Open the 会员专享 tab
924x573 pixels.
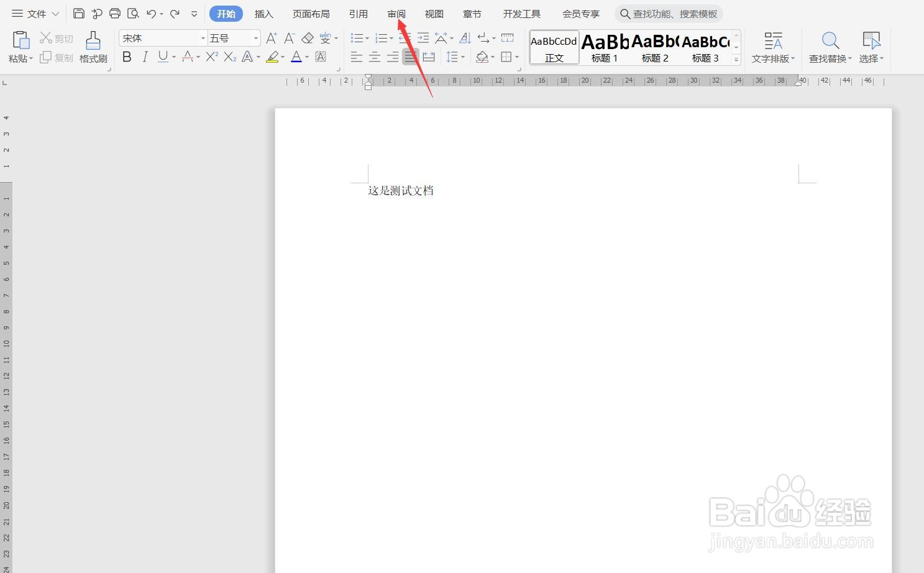coord(581,14)
